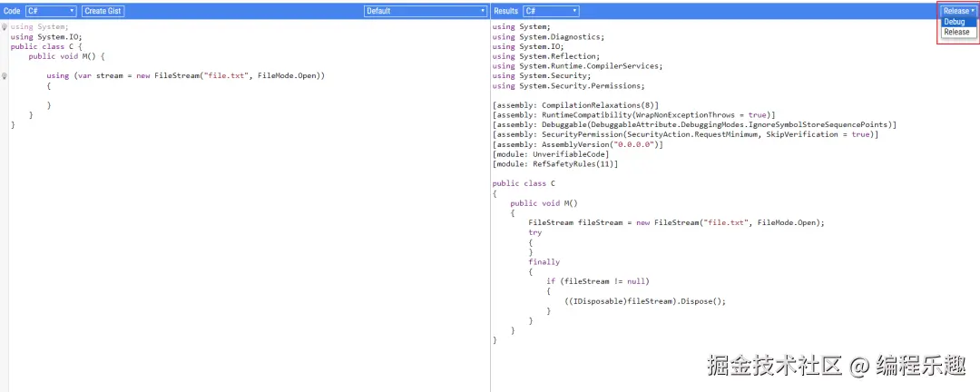980x392 pixels.
Task: Click the Debuggable assembly attribute line
Action: [694, 124]
